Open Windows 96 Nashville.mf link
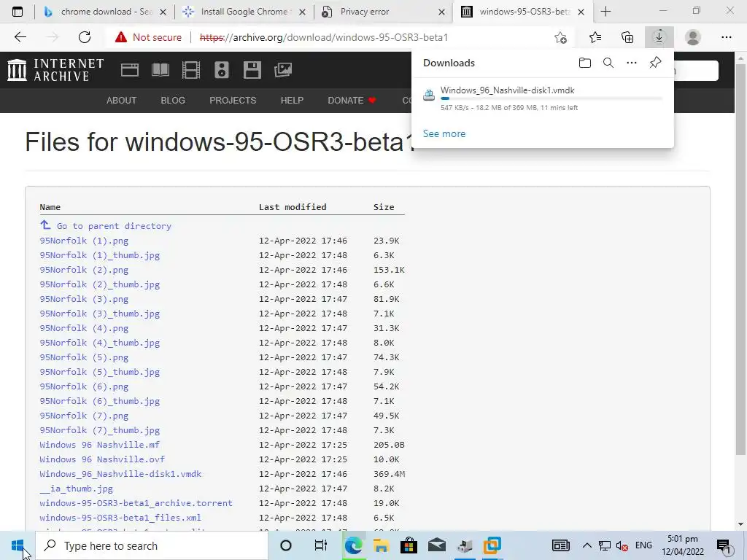The image size is (747, 560). coord(99,444)
